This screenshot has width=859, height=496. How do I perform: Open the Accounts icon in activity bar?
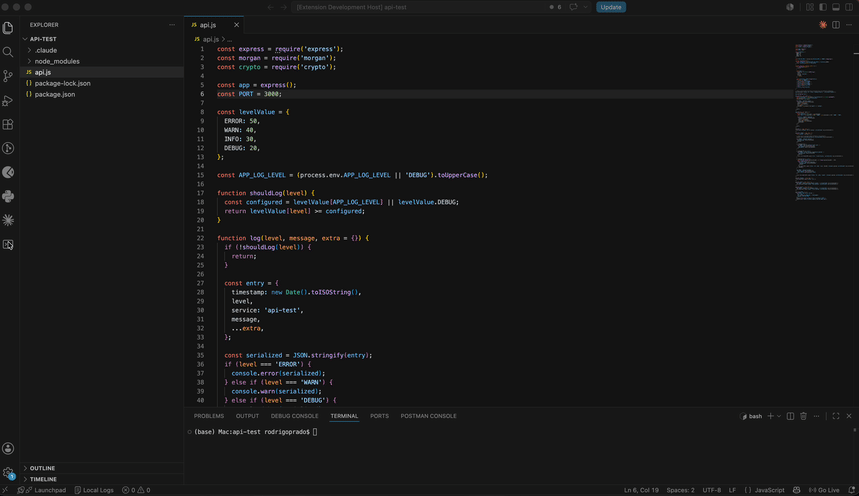coord(8,448)
